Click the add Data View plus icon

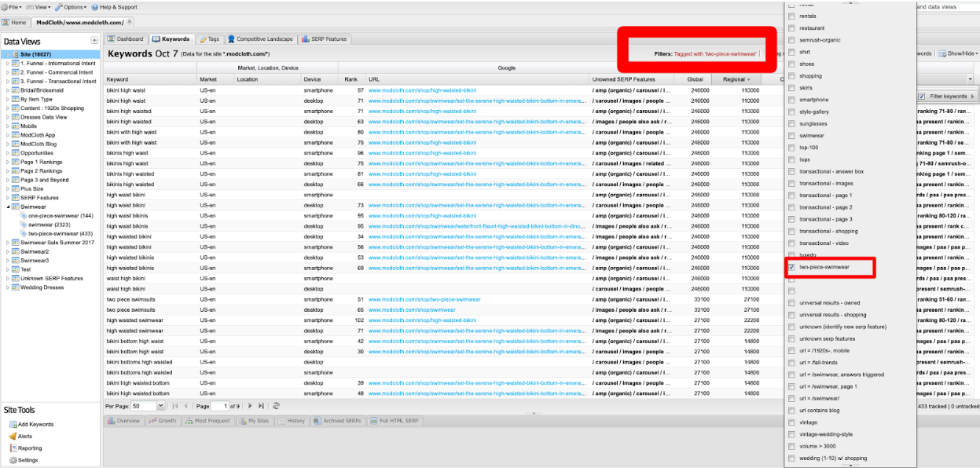point(94,41)
